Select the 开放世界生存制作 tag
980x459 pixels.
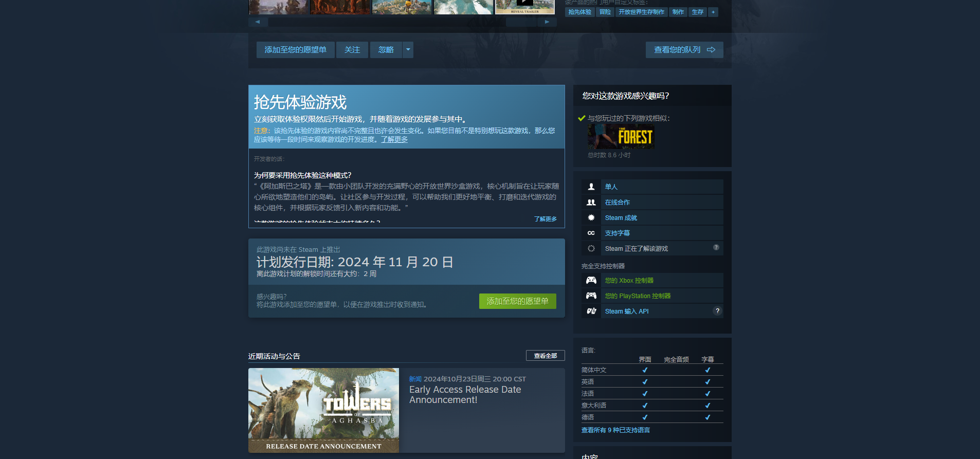[641, 12]
